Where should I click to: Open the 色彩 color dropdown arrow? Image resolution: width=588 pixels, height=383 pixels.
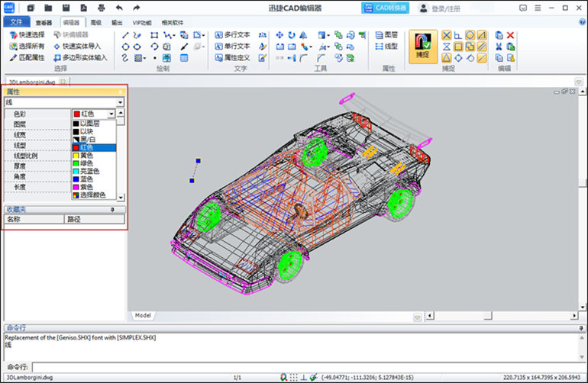(x=111, y=114)
